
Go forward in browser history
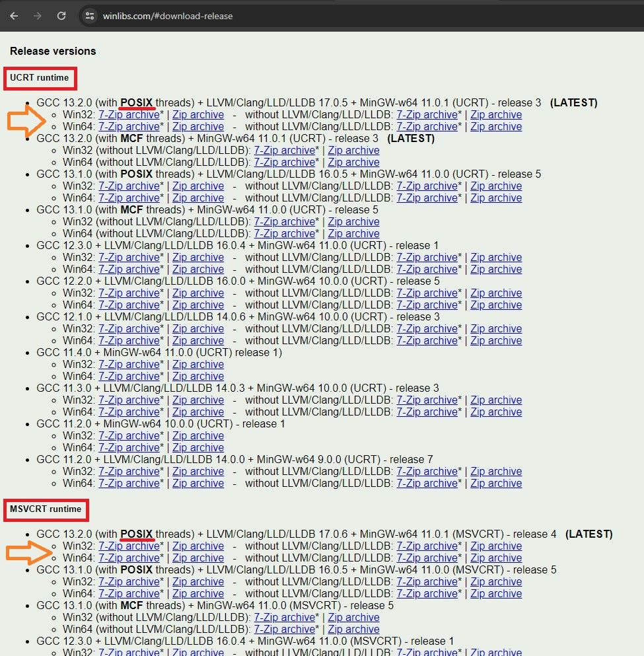38,16
